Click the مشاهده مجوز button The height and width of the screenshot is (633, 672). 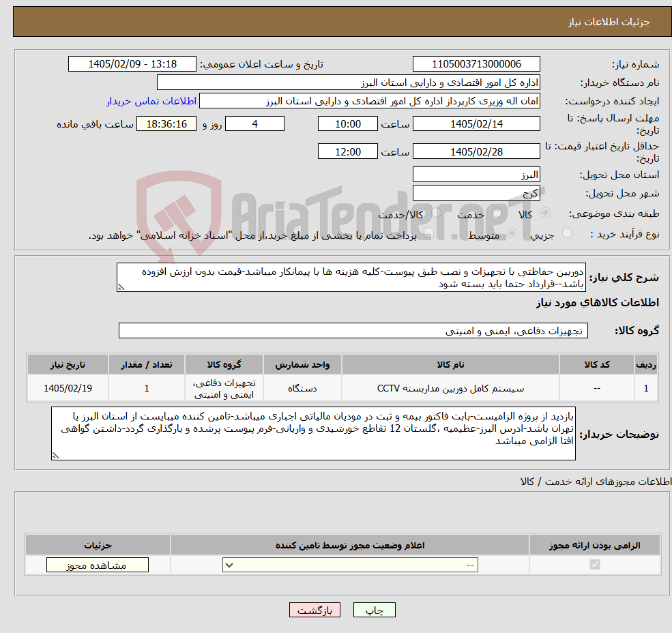point(98,565)
